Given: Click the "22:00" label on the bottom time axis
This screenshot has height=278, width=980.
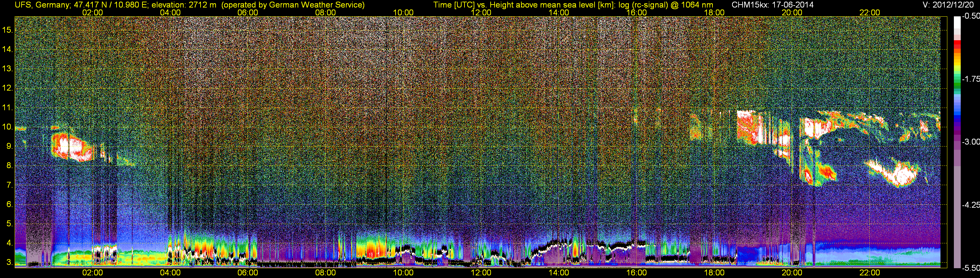Looking at the screenshot, I should (870, 273).
